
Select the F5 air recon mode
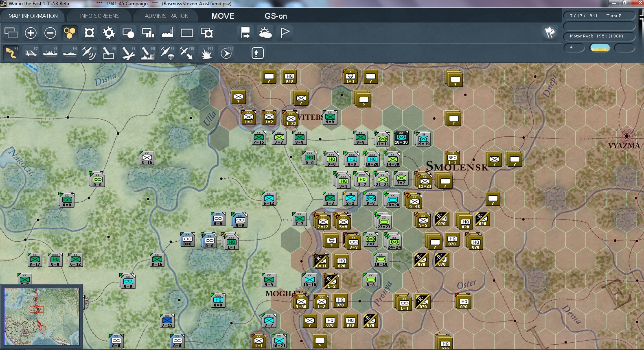point(89,53)
